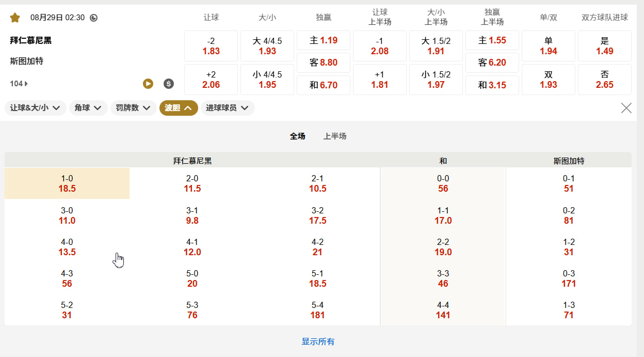
Task: Select away score 0-3 at 171
Action: pos(569,278)
